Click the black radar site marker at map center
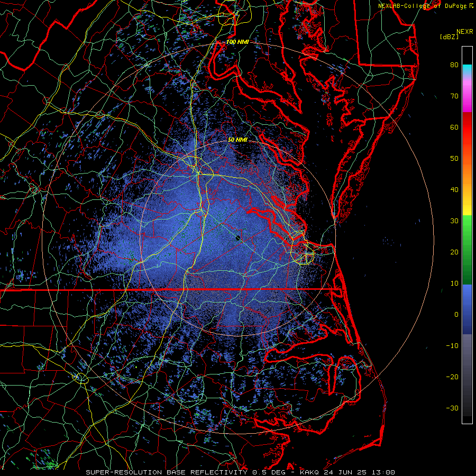476x476 pixels. [x=237, y=238]
